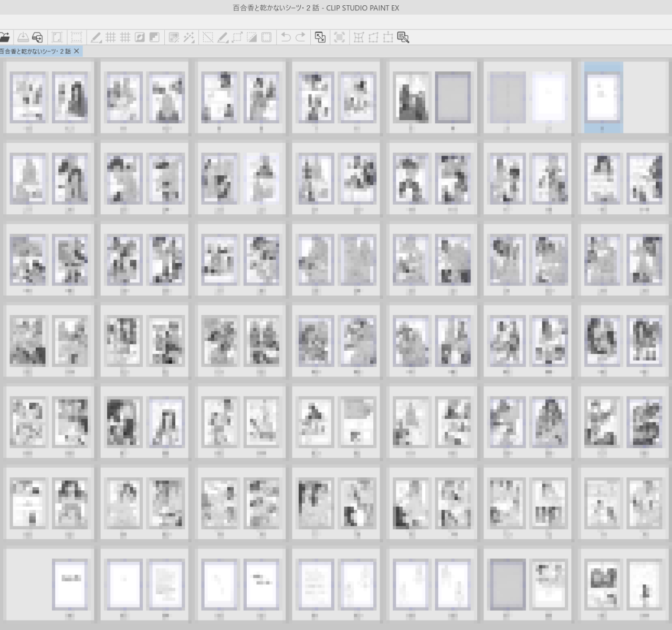
Task: Click the Free Transform skewed-box icon
Action: coord(374,37)
